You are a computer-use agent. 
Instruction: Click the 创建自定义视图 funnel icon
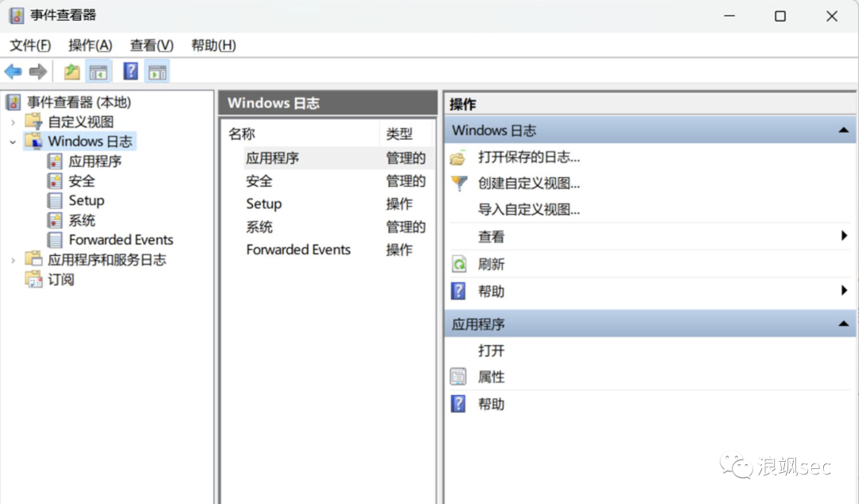click(x=459, y=183)
